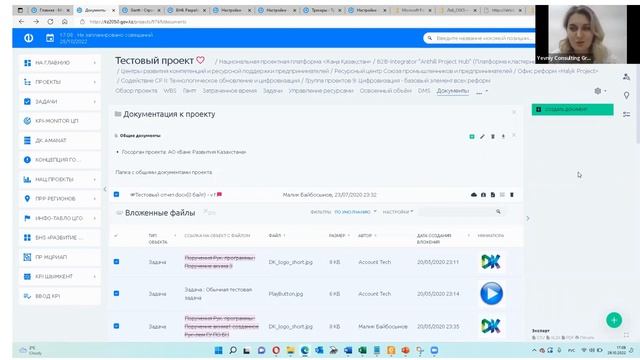The image size is (640, 360).
Task: Expand the ЗАДАЧИ menu chevron
Action: [95, 101]
